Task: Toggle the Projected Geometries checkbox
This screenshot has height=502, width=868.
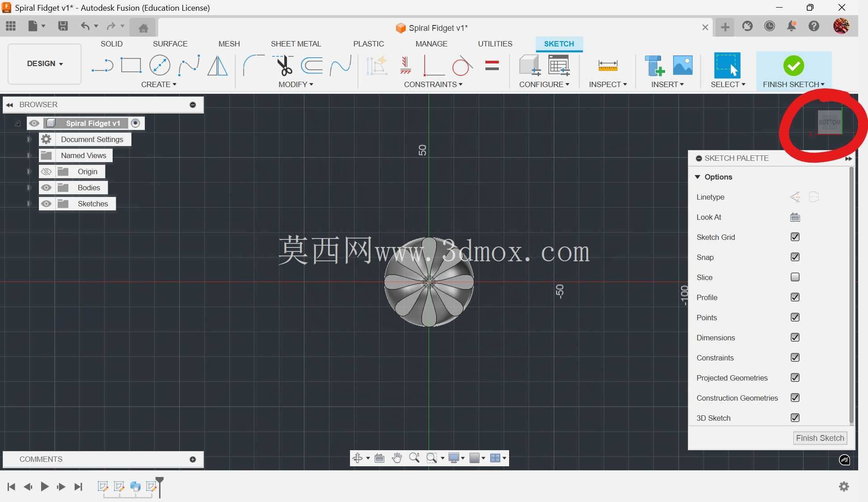Action: [795, 377]
